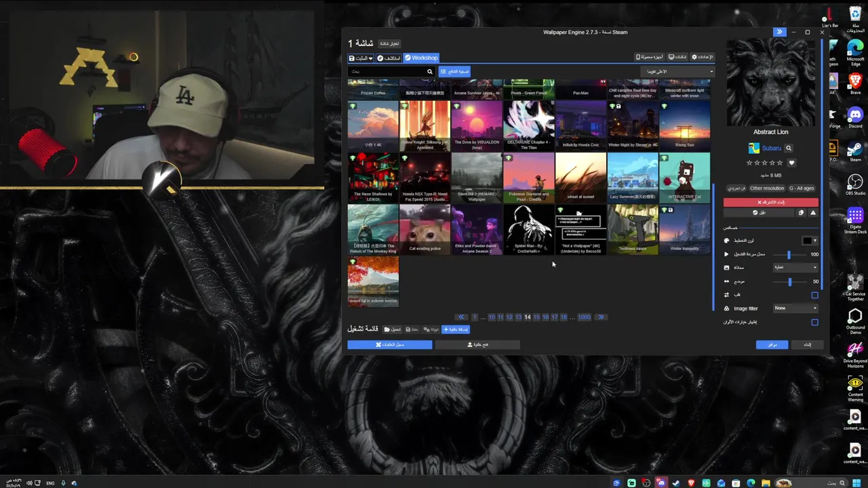The height and width of the screenshot is (488, 868).
Task: Go to next pages with right double-arrow
Action: tap(600, 317)
